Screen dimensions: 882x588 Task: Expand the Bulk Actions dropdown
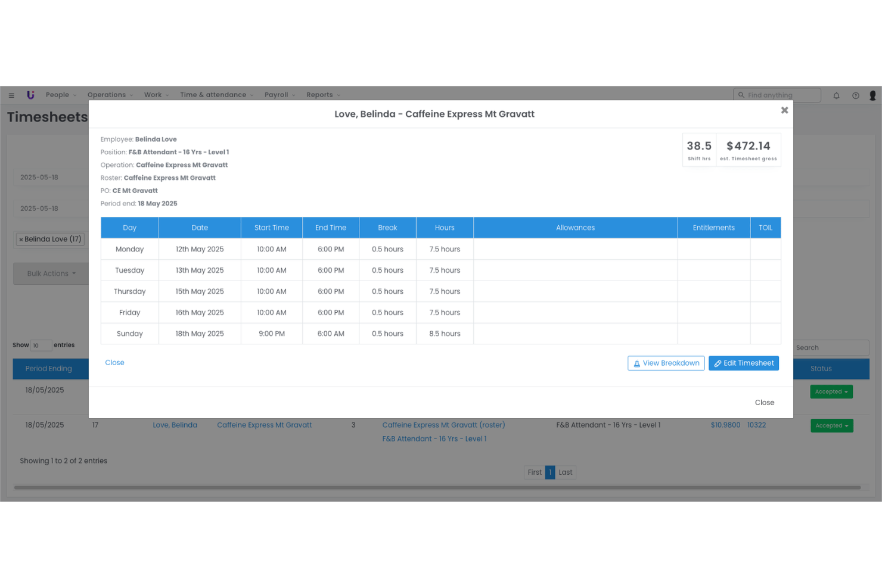click(x=51, y=273)
